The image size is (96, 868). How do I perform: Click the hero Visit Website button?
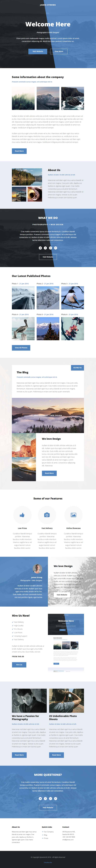tap(38, 51)
